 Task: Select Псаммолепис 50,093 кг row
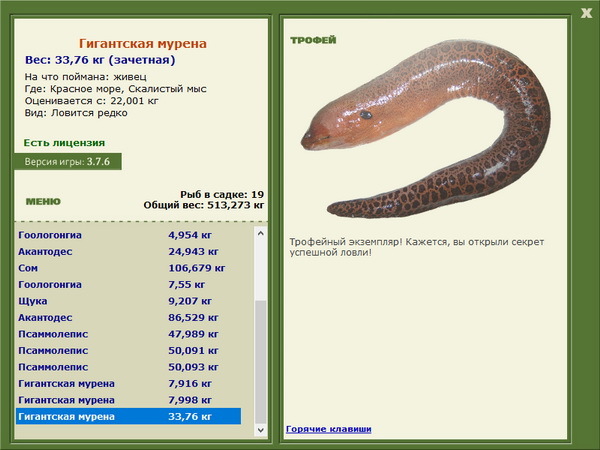pos(129,367)
